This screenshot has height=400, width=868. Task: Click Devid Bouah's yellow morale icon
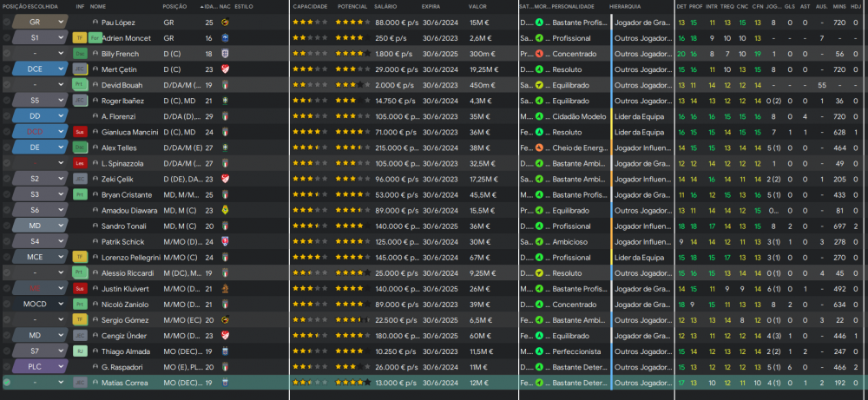click(x=540, y=85)
